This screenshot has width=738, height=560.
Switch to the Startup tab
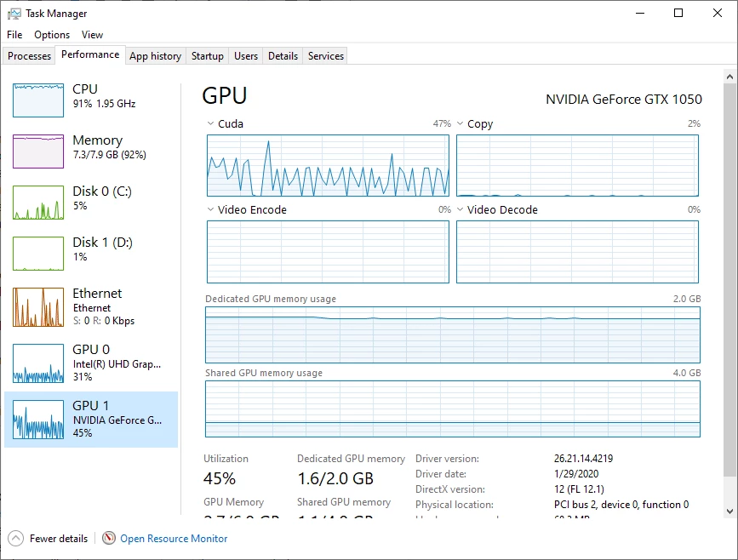tap(207, 56)
